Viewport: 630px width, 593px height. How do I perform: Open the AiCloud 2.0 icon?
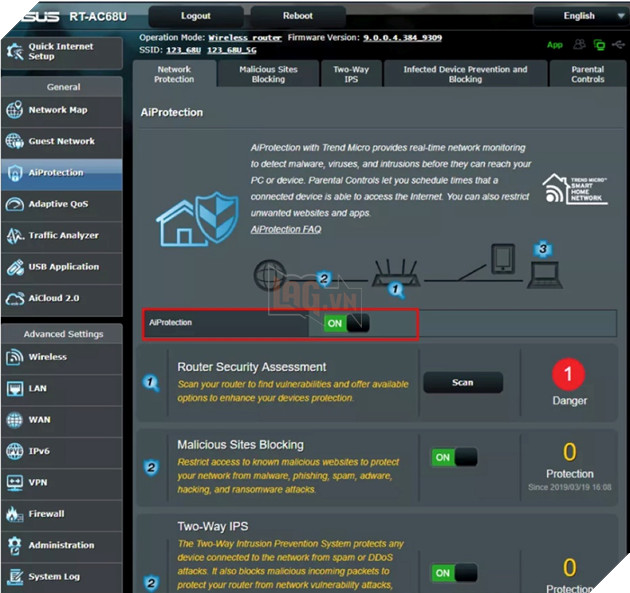click(15, 298)
